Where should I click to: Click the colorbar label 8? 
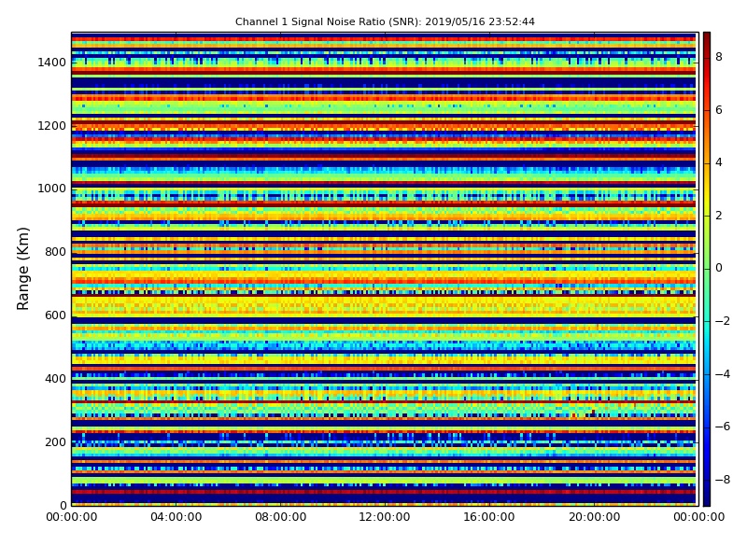pyautogui.click(x=719, y=57)
